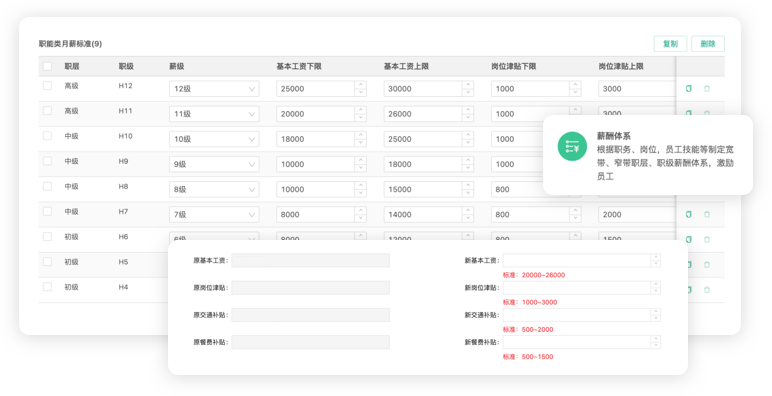Click the greyed 原岗位津贴 field

point(311,288)
